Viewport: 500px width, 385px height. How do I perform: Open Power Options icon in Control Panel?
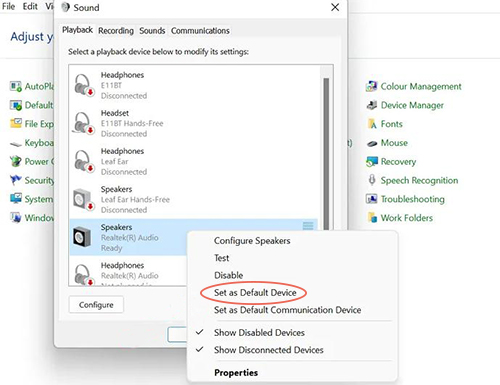(15, 162)
